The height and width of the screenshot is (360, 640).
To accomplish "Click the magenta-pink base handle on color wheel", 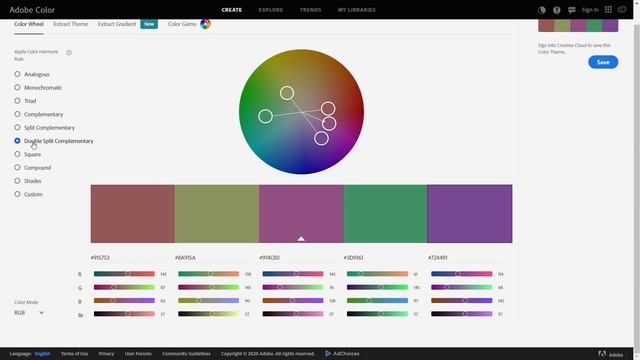I will (x=329, y=123).
